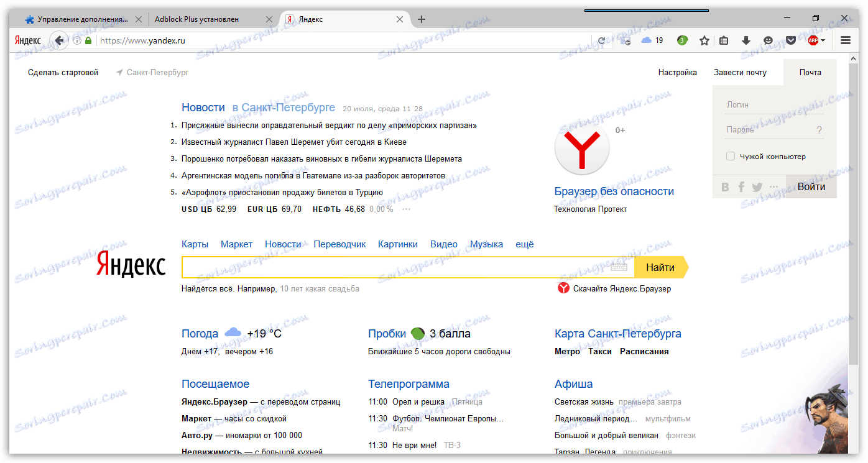868x463 pixels.
Task: Close the Adblock Plus установлен tab
Action: click(x=269, y=19)
